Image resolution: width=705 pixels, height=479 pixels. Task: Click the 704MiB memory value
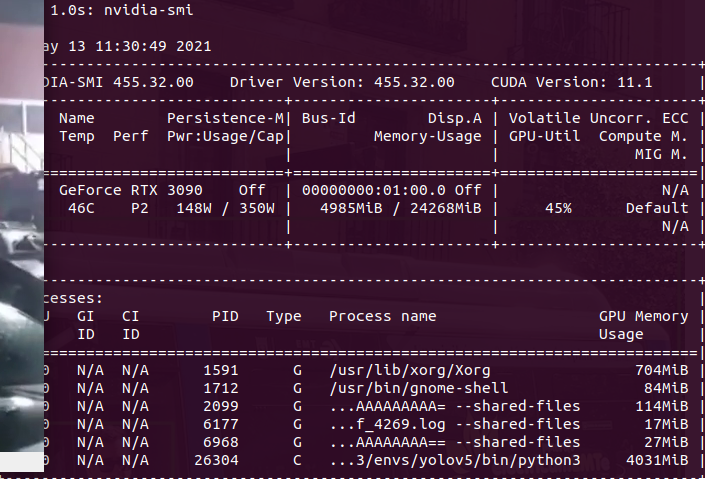click(661, 370)
